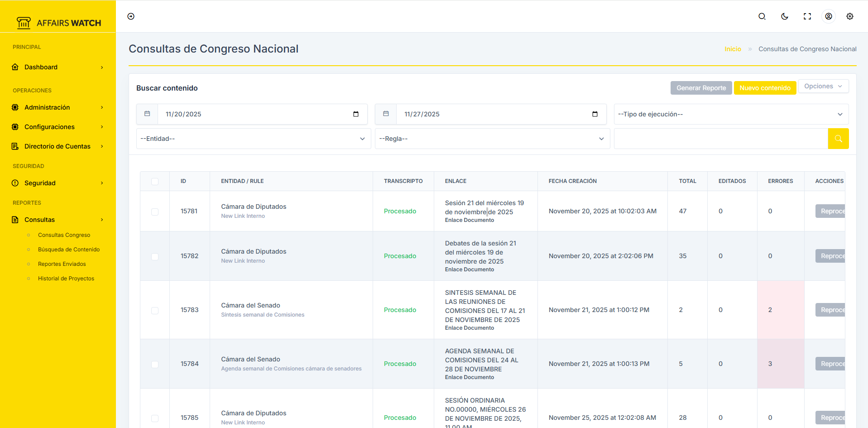Open the end date calendar picker icon
Screen dimensions: 868x428
coord(595,114)
